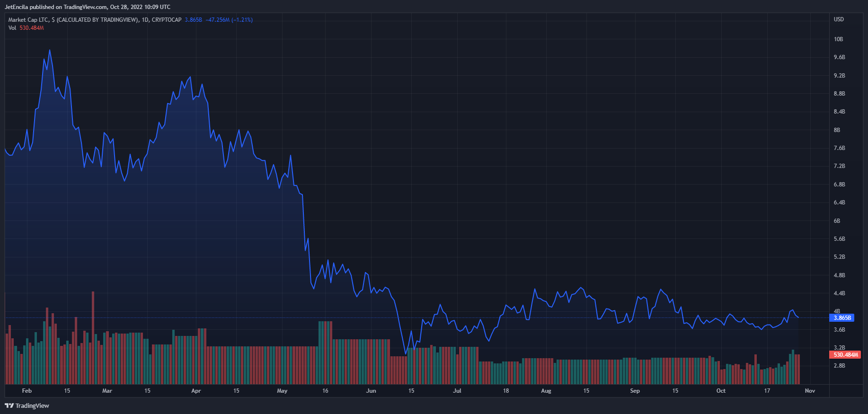
Task: Click the 6B price axis label
Action: [x=837, y=221]
